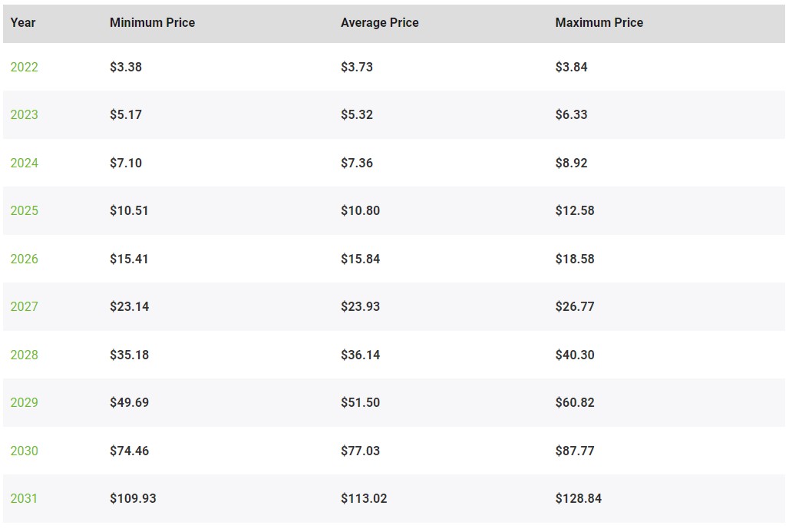The width and height of the screenshot is (789, 532).
Task: Select the $113.02 average price cell
Action: click(x=364, y=498)
